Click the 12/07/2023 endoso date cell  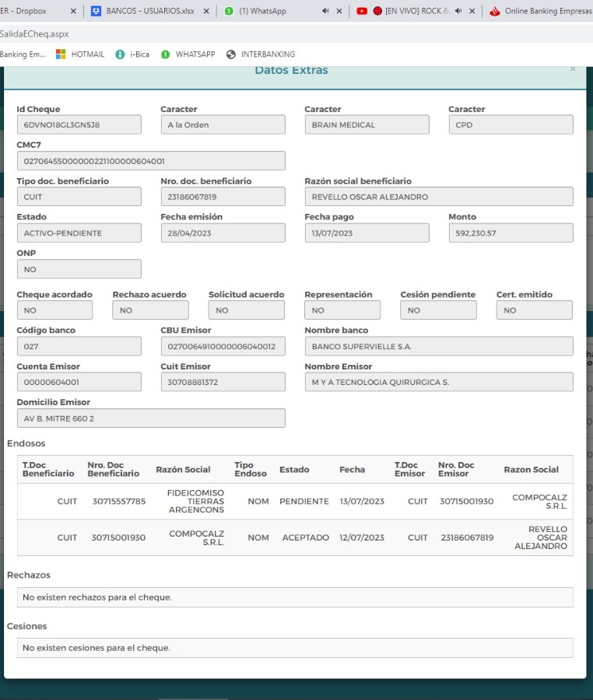click(x=362, y=537)
